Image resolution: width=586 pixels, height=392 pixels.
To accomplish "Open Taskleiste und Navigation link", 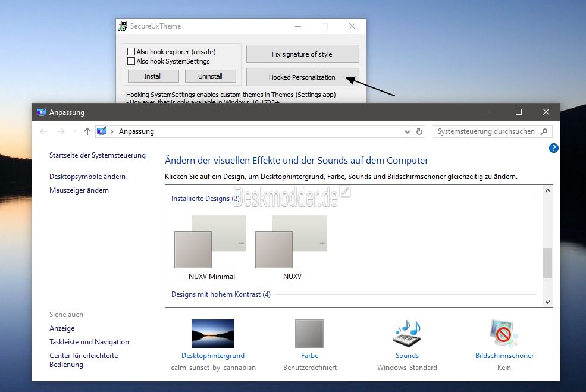I will tap(89, 342).
